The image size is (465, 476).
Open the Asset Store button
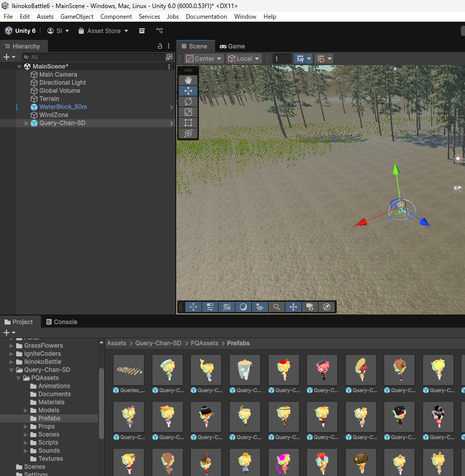[104, 31]
